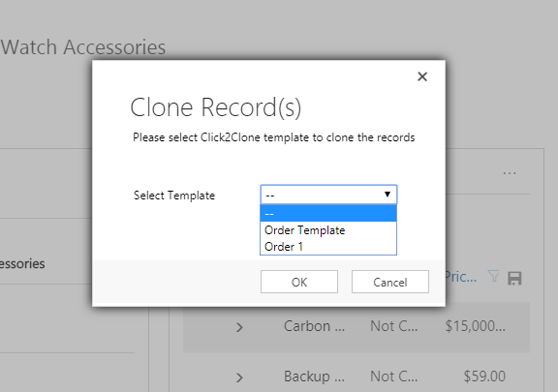Viewport: 558px width, 392px height.
Task: Select the Carbon ... product name
Action: coord(314,326)
